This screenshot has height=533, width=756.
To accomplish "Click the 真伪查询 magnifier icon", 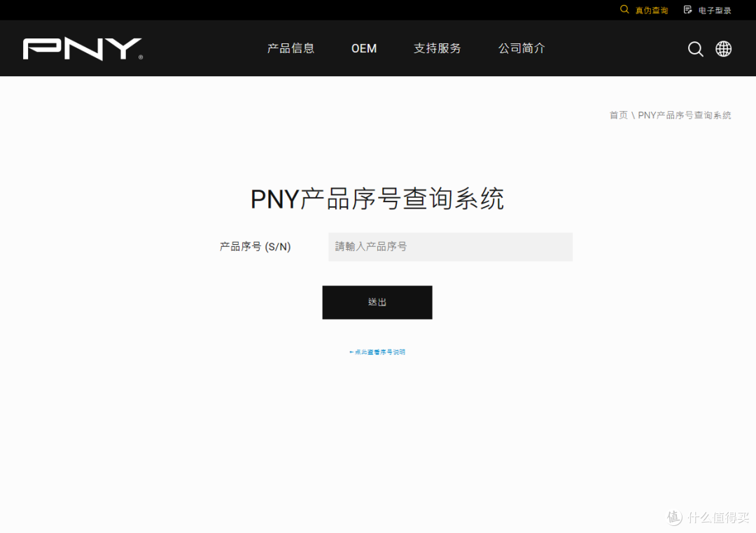I will tap(624, 10).
